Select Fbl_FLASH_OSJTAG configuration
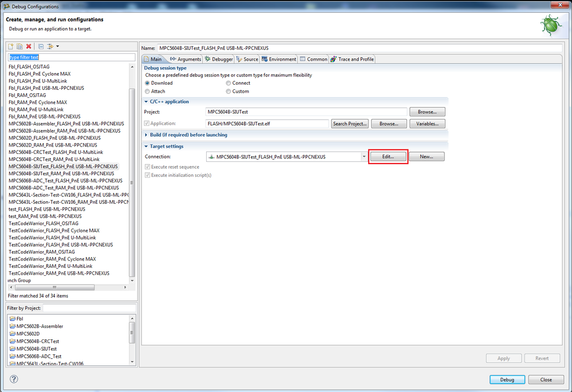Image resolution: width=572 pixels, height=392 pixels. 29,67
